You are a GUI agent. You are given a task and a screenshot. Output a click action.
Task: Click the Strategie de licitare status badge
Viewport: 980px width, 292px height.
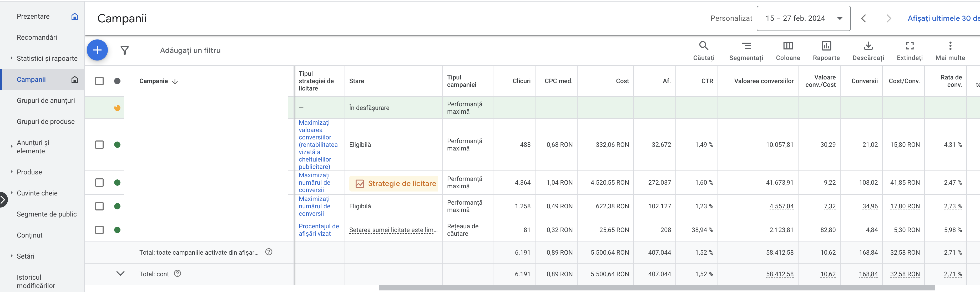tap(394, 184)
